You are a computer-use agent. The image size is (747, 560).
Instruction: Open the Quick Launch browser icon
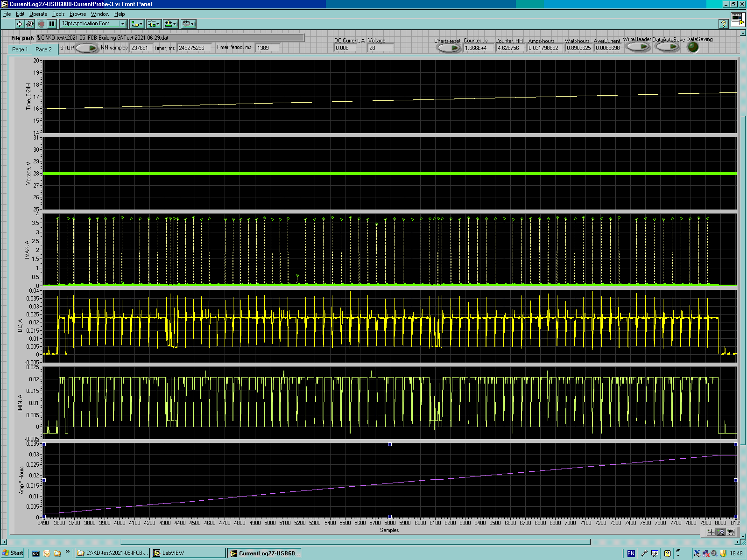pyautogui.click(x=47, y=553)
